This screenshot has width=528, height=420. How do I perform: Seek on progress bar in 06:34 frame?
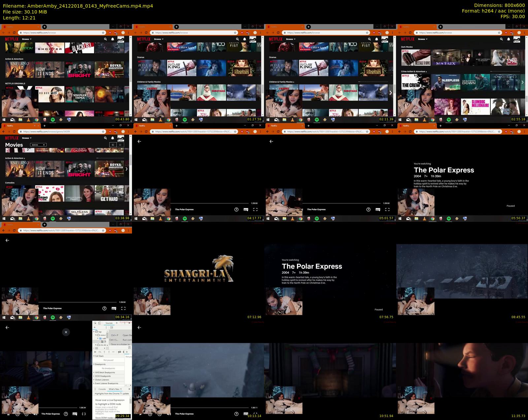(78, 302)
